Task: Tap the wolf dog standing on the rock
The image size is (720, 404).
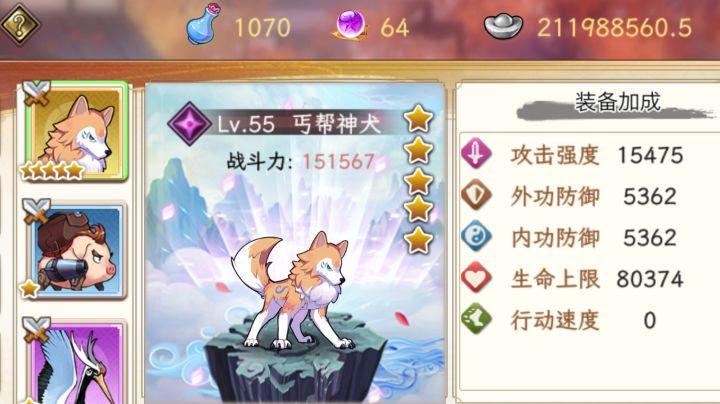Action: [289, 291]
